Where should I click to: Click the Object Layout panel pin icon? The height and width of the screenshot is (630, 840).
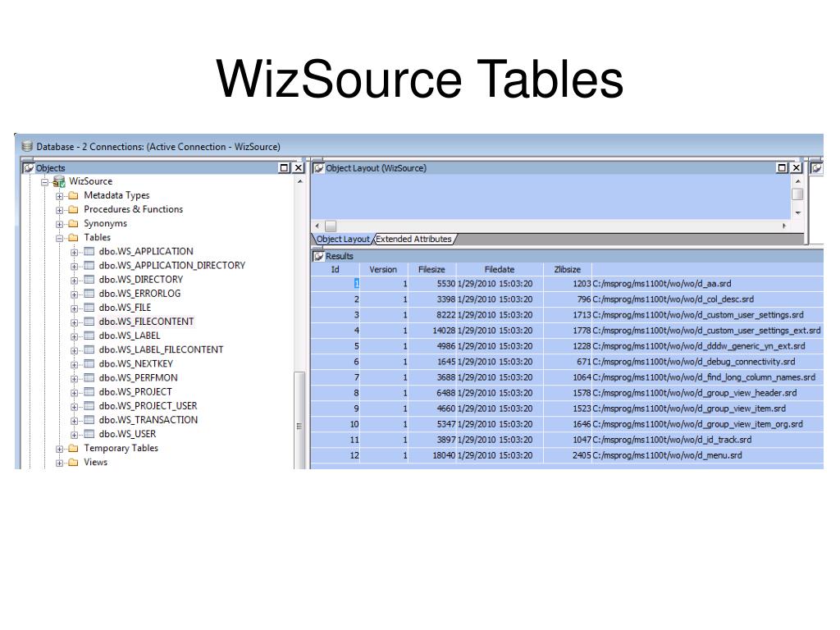click(x=319, y=168)
